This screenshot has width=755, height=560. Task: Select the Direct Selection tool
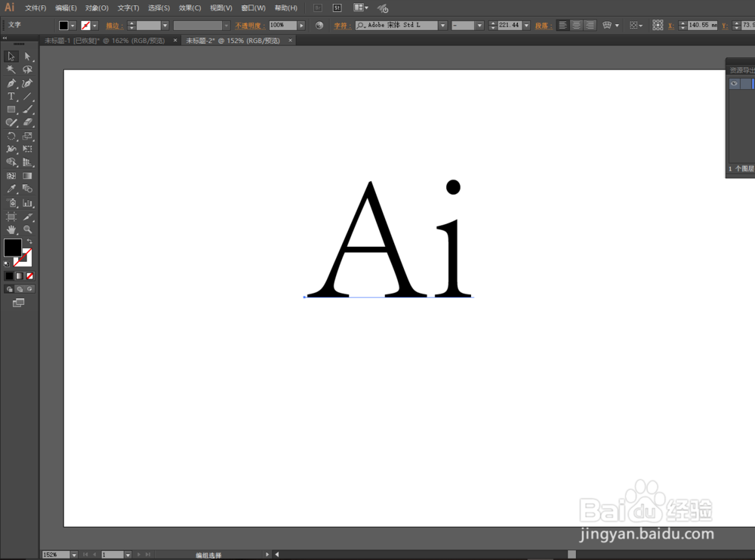27,57
